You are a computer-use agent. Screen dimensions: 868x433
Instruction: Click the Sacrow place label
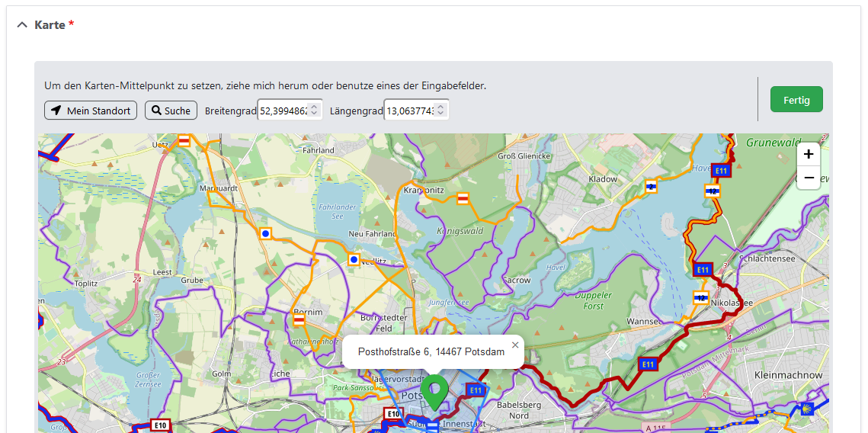[517, 281]
